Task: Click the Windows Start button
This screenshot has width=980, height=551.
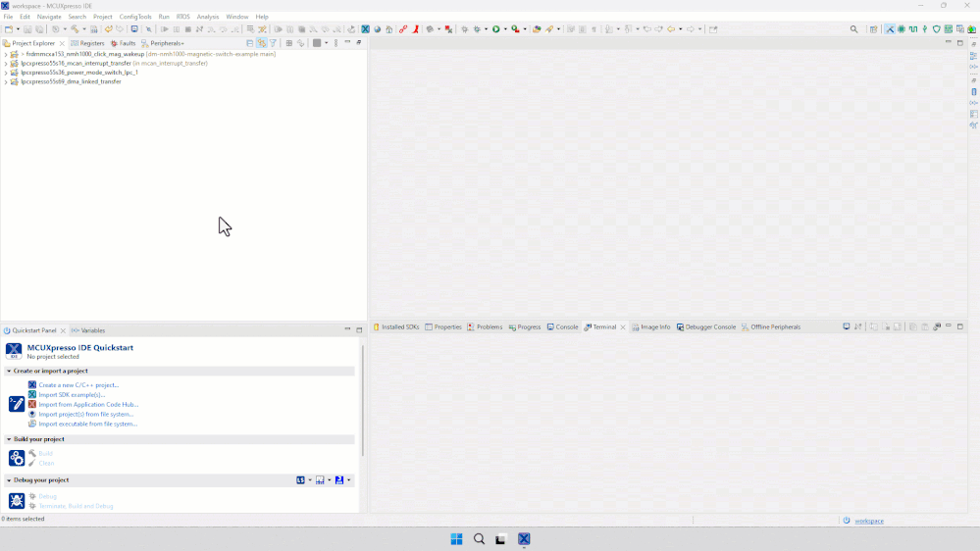Action: pos(456,539)
